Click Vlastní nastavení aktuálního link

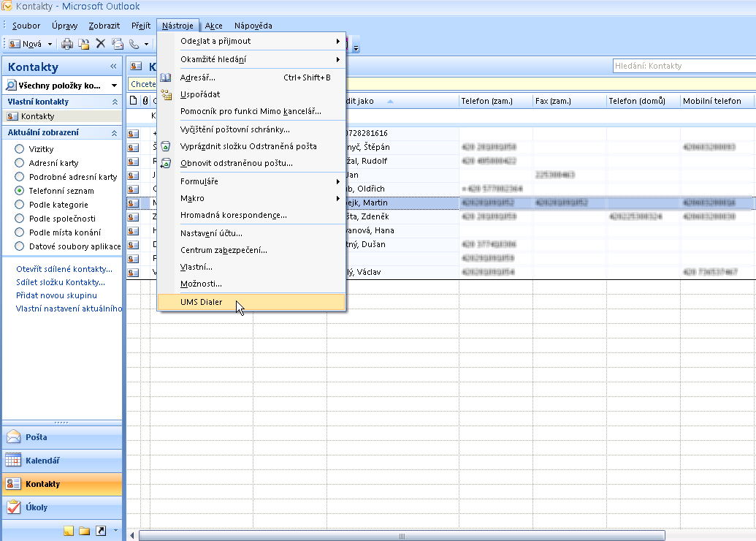[69, 309]
